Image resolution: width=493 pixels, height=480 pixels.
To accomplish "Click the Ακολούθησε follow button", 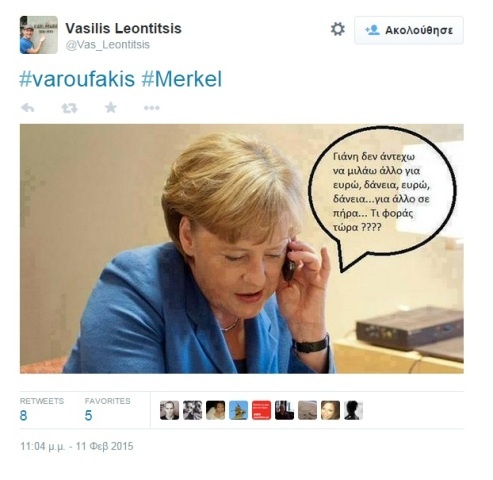I will 409,30.
